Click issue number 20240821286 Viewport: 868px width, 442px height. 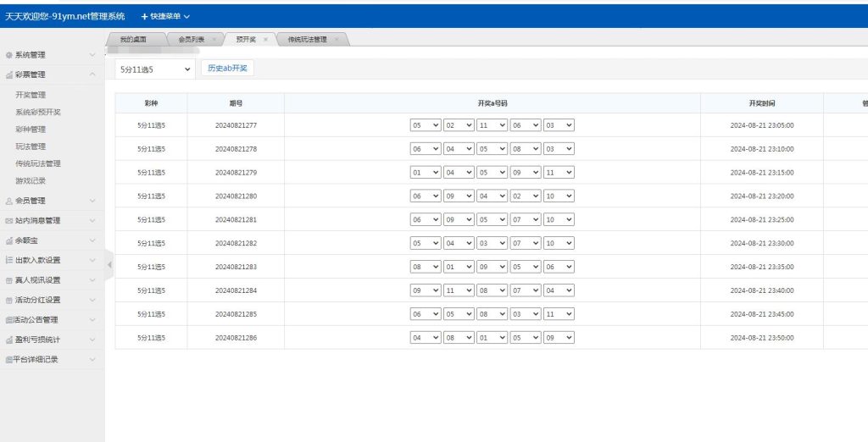click(x=236, y=338)
